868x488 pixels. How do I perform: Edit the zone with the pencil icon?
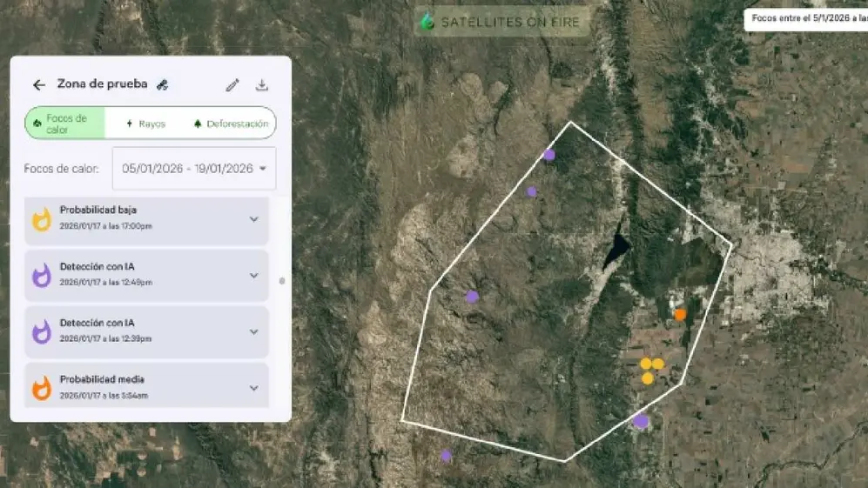[232, 84]
